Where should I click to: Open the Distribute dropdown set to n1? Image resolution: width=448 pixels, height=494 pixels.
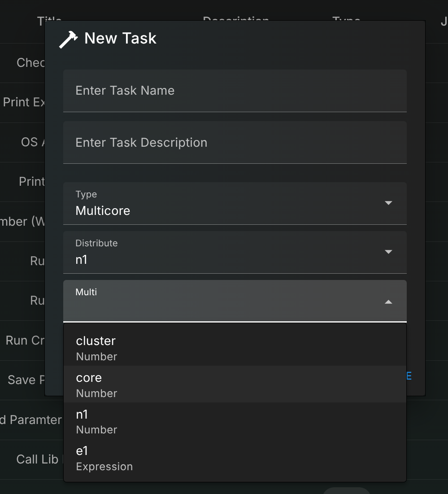224,252
